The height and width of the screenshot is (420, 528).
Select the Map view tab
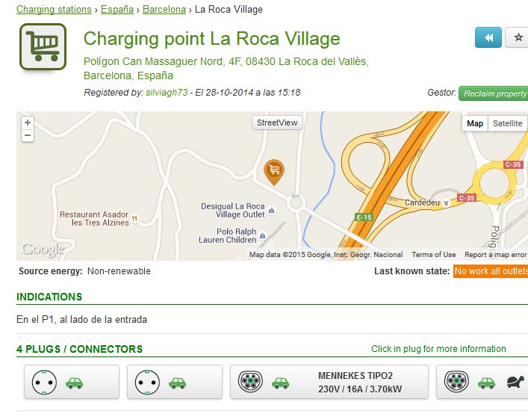pyautogui.click(x=475, y=123)
